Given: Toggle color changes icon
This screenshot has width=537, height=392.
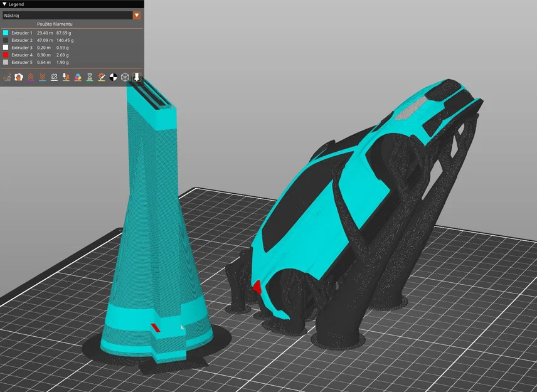Looking at the screenshot, I should 78,77.
